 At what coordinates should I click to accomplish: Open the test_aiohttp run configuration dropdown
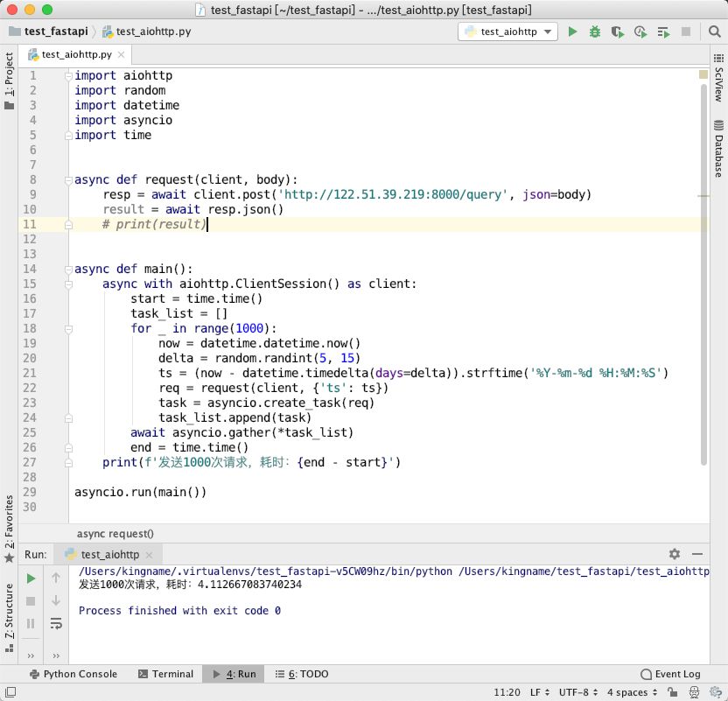point(507,32)
